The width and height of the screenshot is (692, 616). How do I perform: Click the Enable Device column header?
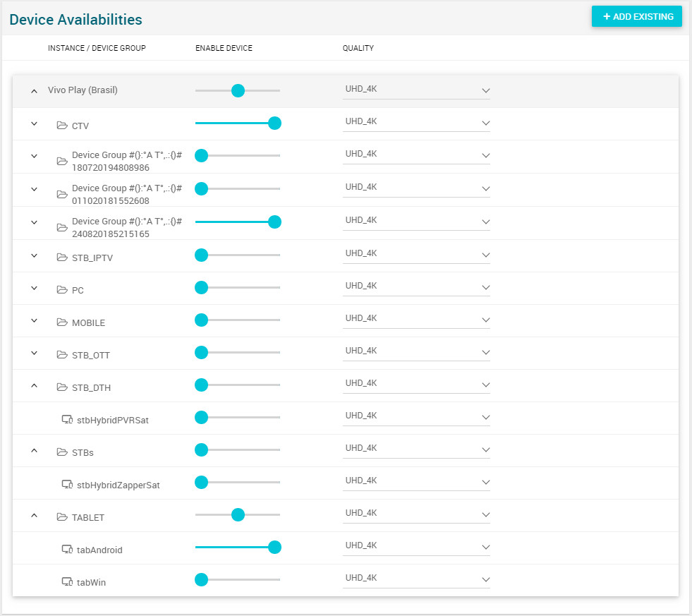pos(224,49)
